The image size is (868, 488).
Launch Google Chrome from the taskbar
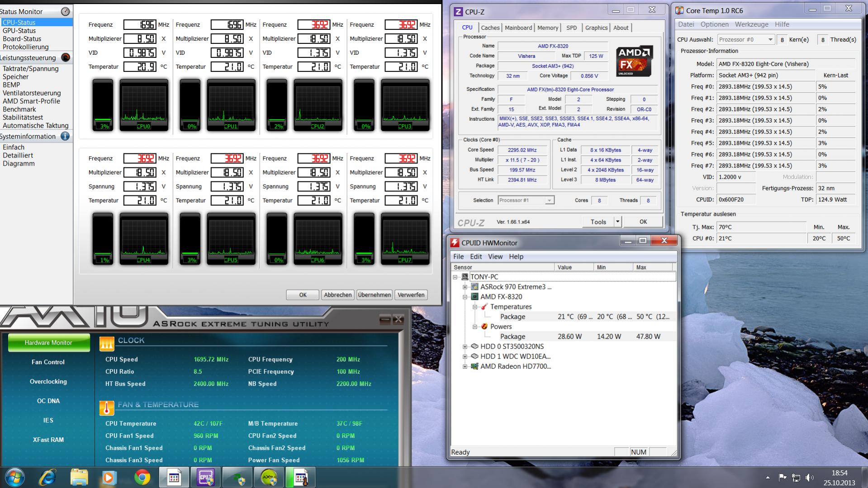[142, 478]
